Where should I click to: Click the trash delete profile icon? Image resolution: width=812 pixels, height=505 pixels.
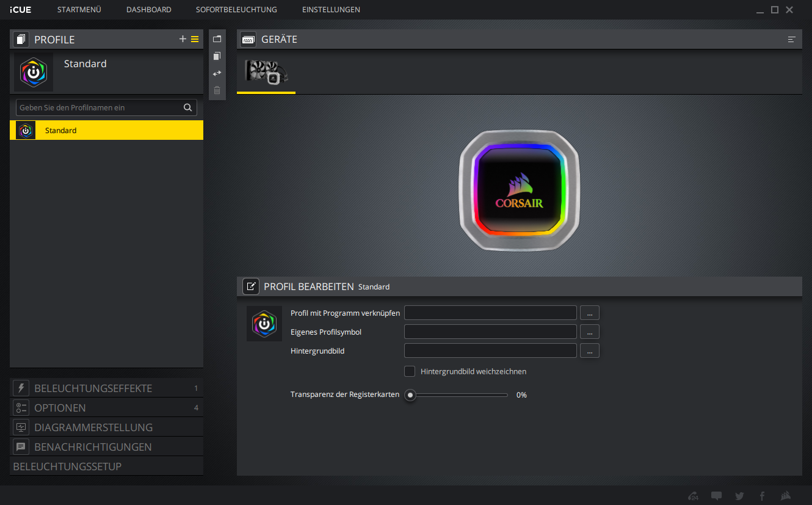point(217,90)
